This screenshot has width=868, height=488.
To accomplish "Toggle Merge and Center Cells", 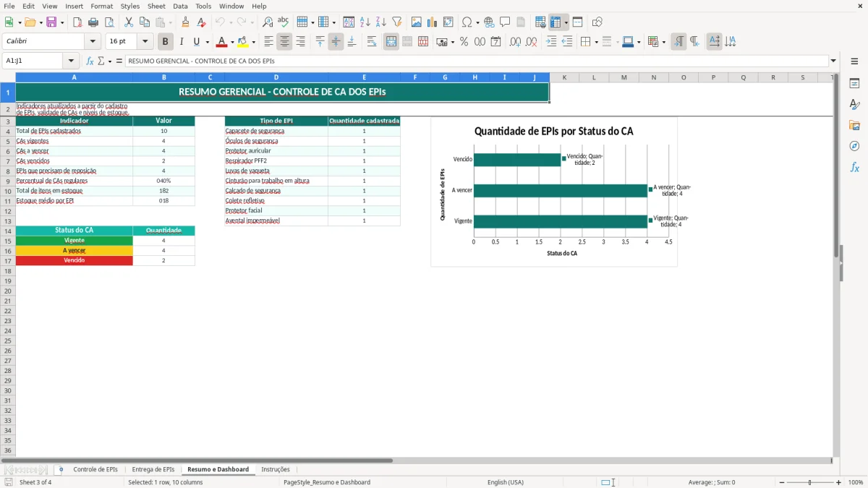I will tap(391, 42).
